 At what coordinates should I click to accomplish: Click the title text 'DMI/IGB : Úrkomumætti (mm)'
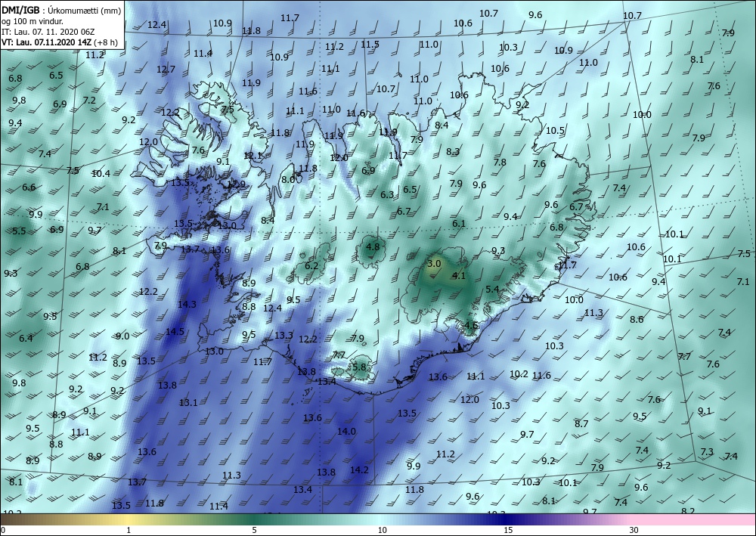(61, 11)
